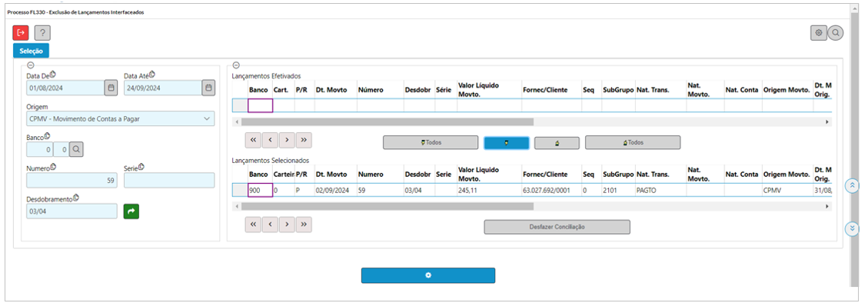The height and width of the screenshot is (303, 868).
Task: Go to previous page of Lançamentos Selecionados
Action: pyautogui.click(x=270, y=225)
